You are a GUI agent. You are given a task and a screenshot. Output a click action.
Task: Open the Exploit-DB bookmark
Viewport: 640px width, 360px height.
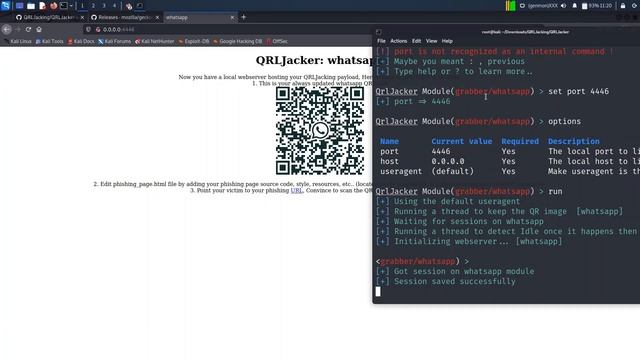(194, 41)
